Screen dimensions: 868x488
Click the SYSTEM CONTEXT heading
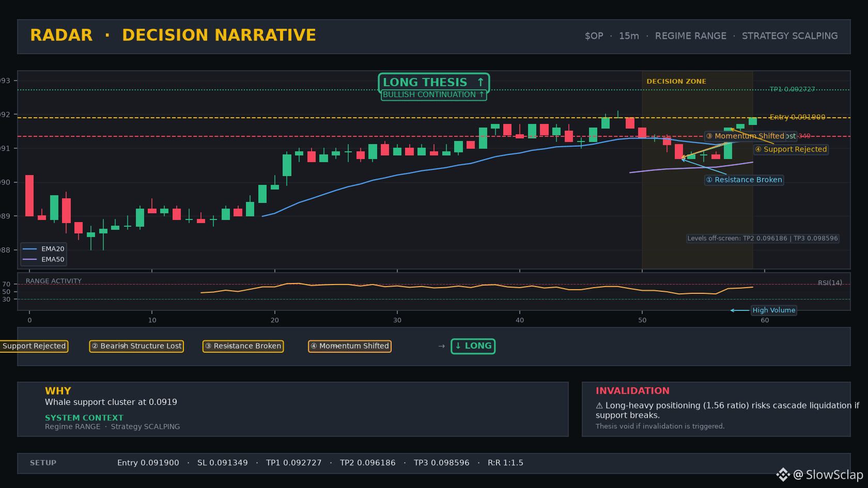(84, 418)
